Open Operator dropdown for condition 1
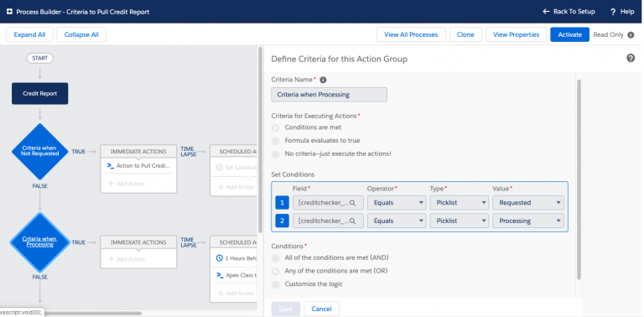This screenshot has height=317, width=644. click(397, 202)
